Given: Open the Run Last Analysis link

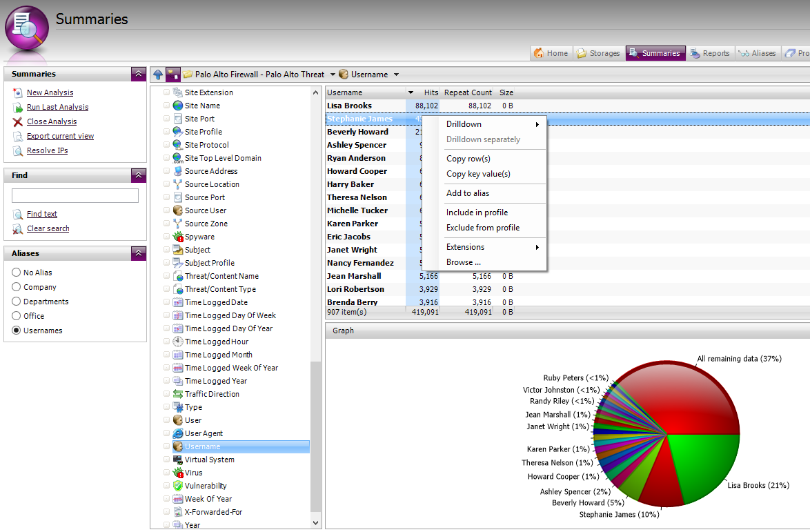Looking at the screenshot, I should pyautogui.click(x=57, y=107).
